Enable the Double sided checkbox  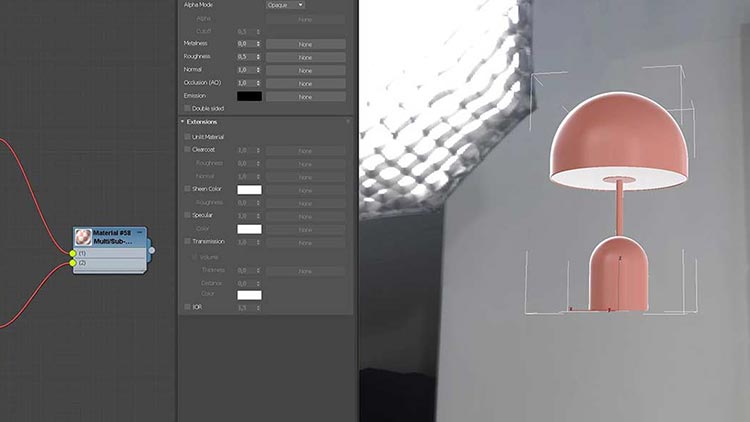point(187,108)
